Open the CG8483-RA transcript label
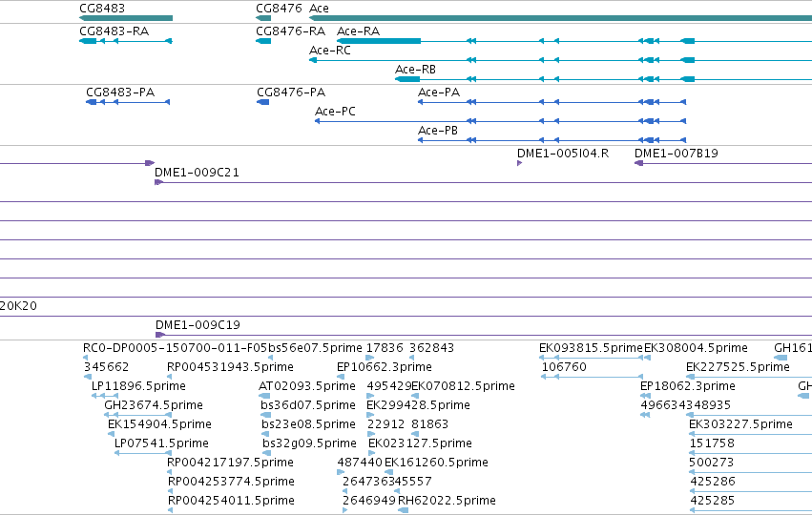Image resolution: width=812 pixels, height=515 pixels. [x=114, y=31]
